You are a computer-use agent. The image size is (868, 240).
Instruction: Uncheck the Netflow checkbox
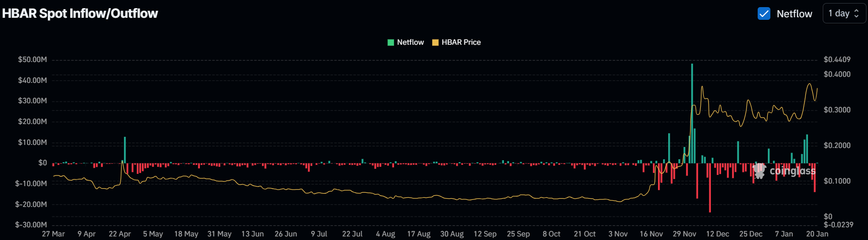click(x=764, y=14)
